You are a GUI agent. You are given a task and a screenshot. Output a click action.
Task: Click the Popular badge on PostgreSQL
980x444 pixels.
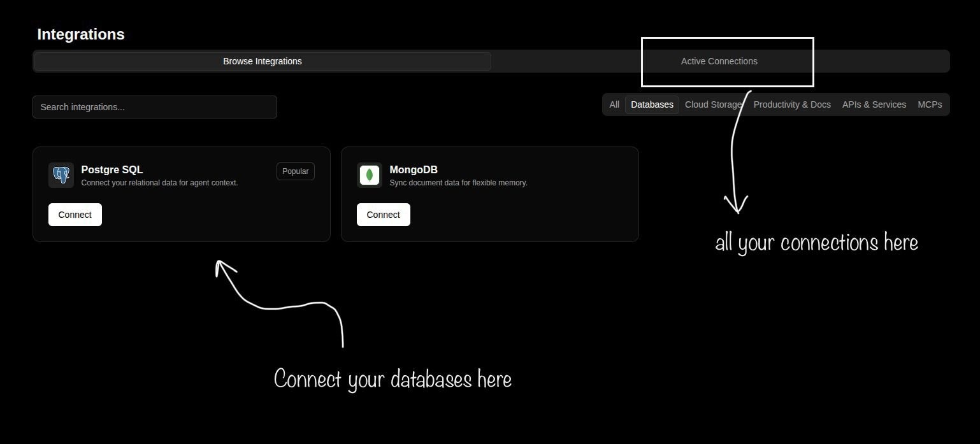tap(295, 171)
